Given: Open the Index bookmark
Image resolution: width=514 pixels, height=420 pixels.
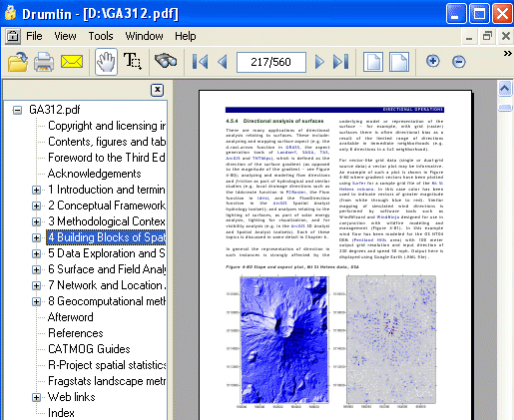Looking at the screenshot, I should (61, 413).
